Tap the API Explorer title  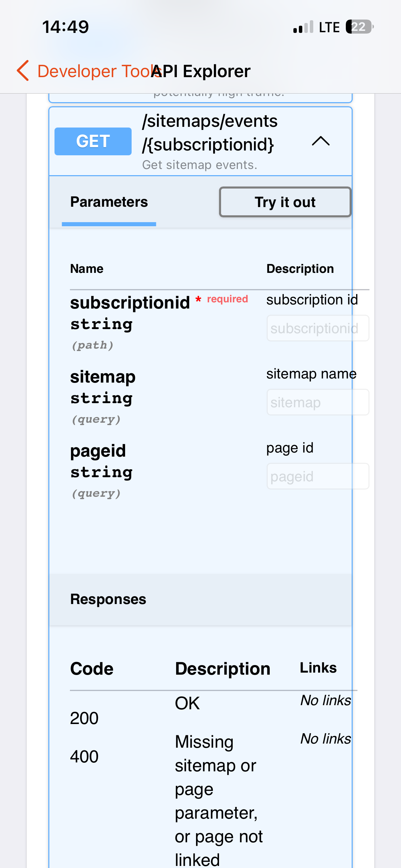(x=206, y=71)
